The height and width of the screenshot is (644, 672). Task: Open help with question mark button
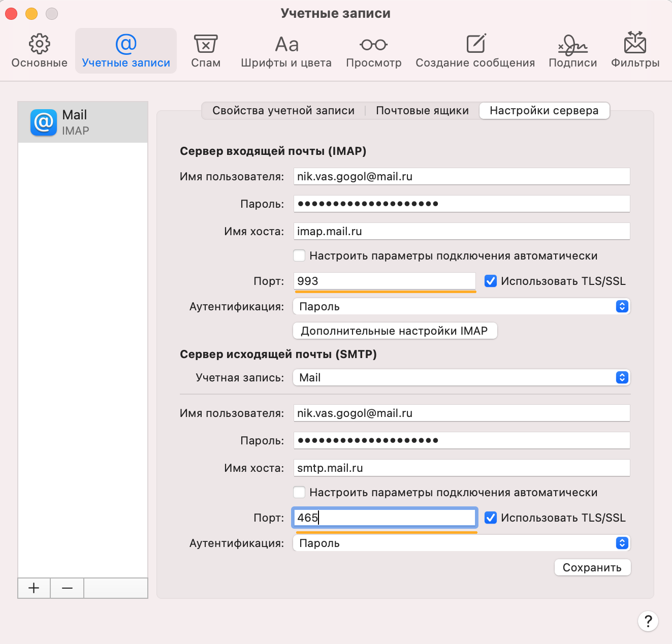tap(648, 621)
